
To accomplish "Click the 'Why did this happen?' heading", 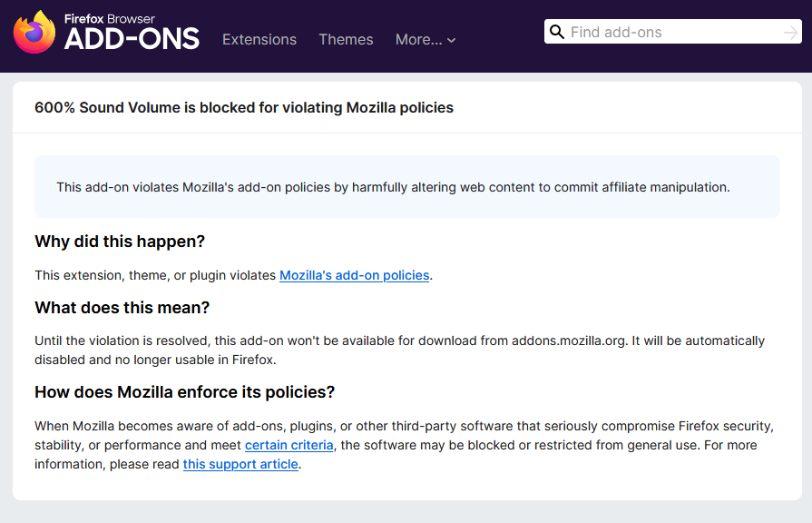I will pos(120,242).
